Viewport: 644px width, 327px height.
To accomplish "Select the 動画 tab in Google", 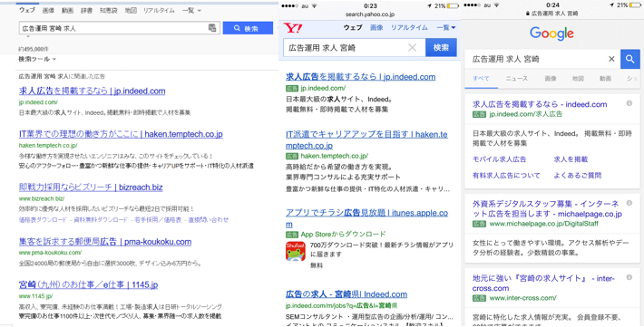I will tap(605, 79).
